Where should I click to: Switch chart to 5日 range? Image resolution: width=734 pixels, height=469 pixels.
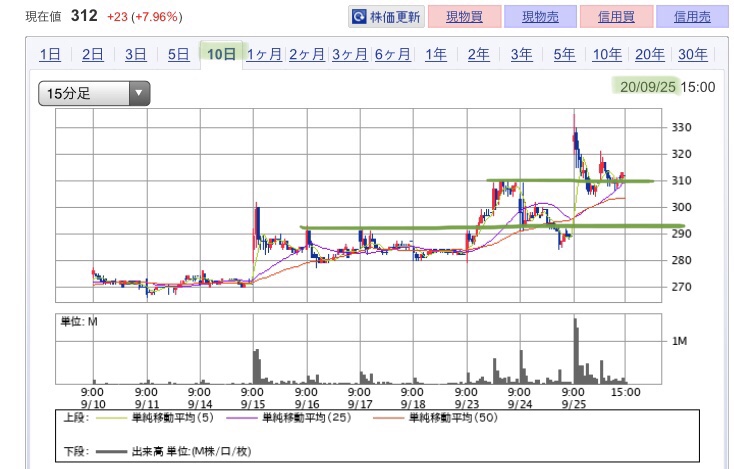(179, 54)
